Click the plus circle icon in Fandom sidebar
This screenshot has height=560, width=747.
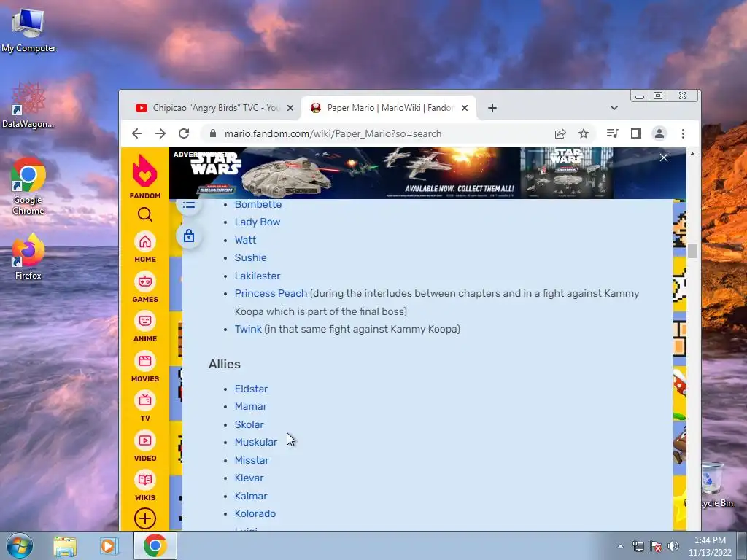point(145,518)
